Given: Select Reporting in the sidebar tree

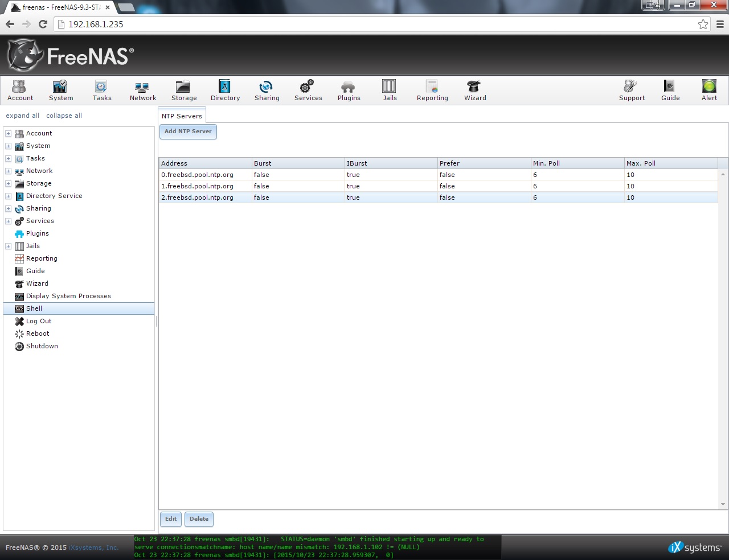Looking at the screenshot, I should (x=42, y=258).
